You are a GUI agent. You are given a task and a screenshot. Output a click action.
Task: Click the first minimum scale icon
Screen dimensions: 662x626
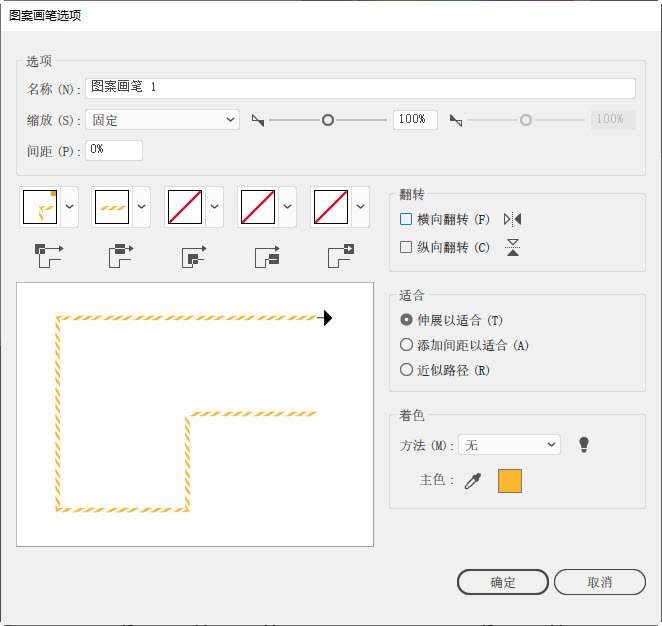[x=258, y=121]
